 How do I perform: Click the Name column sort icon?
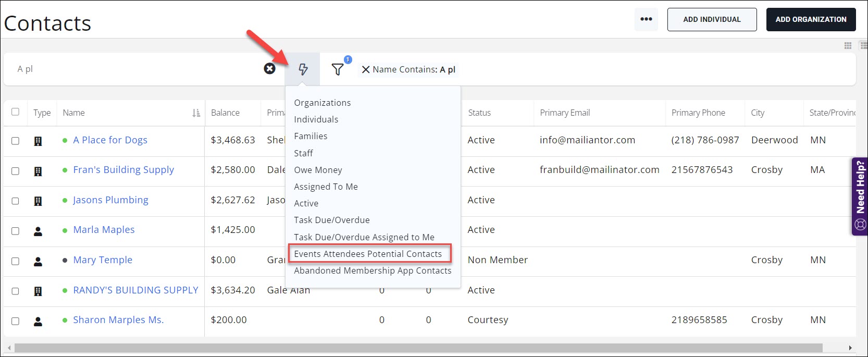click(196, 113)
